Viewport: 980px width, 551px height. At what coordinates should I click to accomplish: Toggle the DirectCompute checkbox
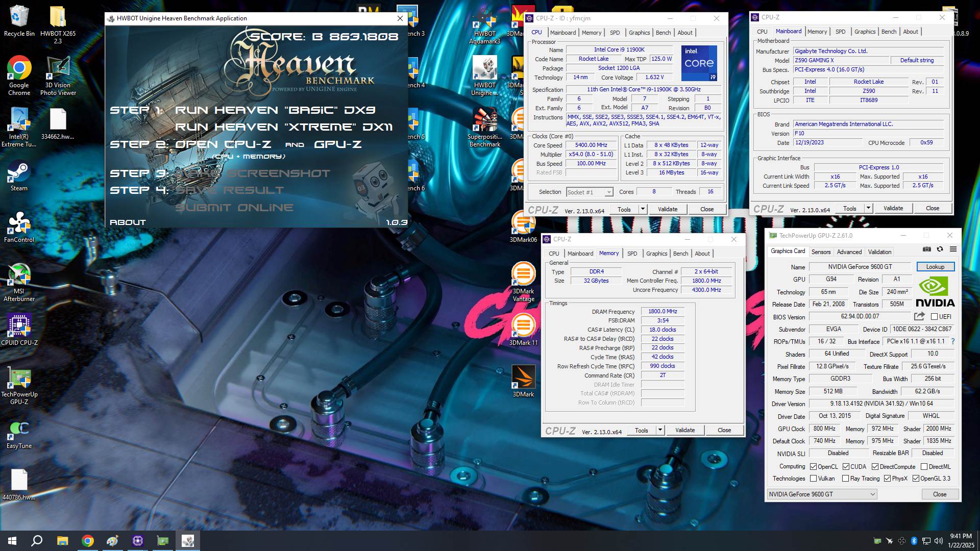875,467
